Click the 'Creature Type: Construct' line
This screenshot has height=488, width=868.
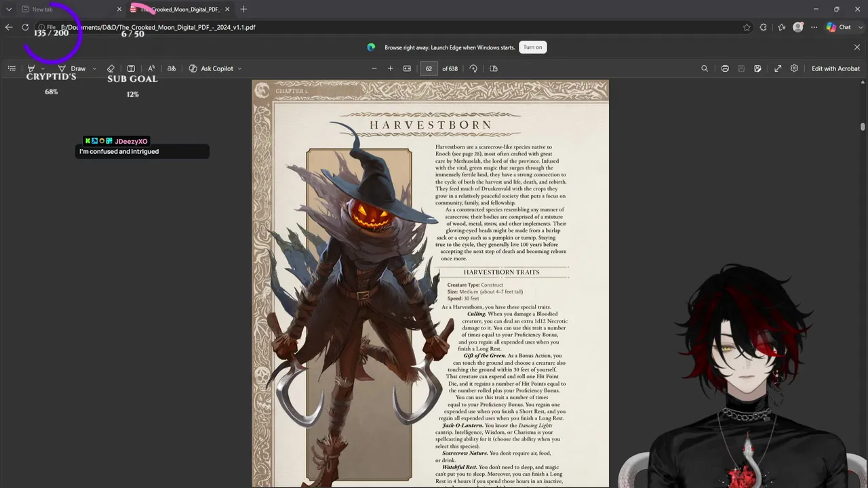pos(475,285)
